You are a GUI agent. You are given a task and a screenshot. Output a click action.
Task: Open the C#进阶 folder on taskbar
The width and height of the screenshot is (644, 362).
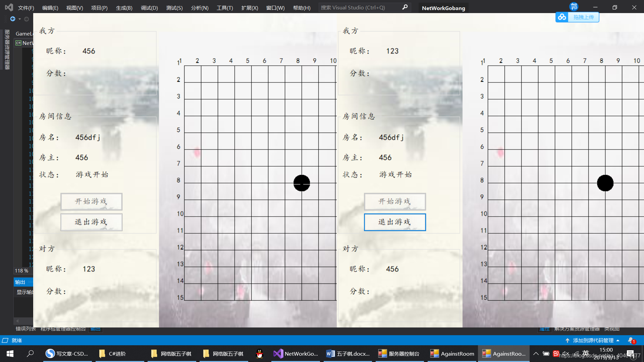click(x=120, y=354)
